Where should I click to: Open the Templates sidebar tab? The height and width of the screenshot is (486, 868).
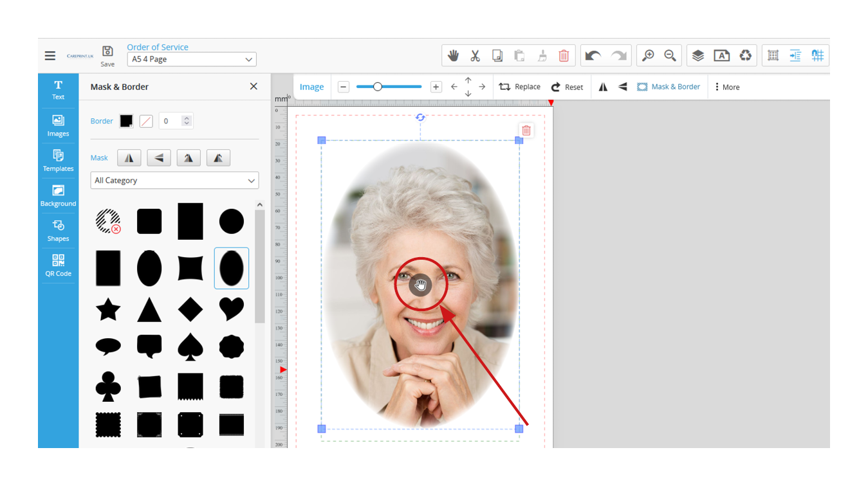click(58, 161)
